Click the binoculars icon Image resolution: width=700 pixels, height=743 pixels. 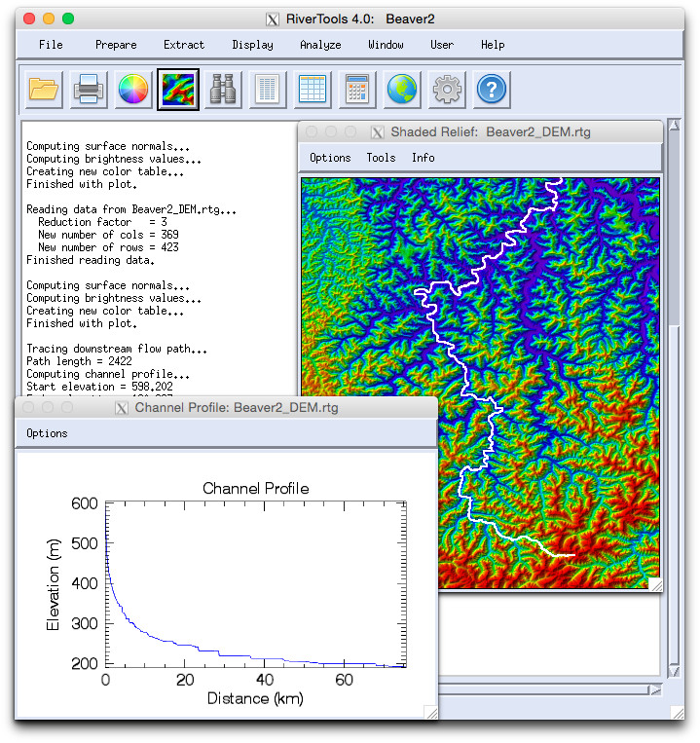click(223, 91)
